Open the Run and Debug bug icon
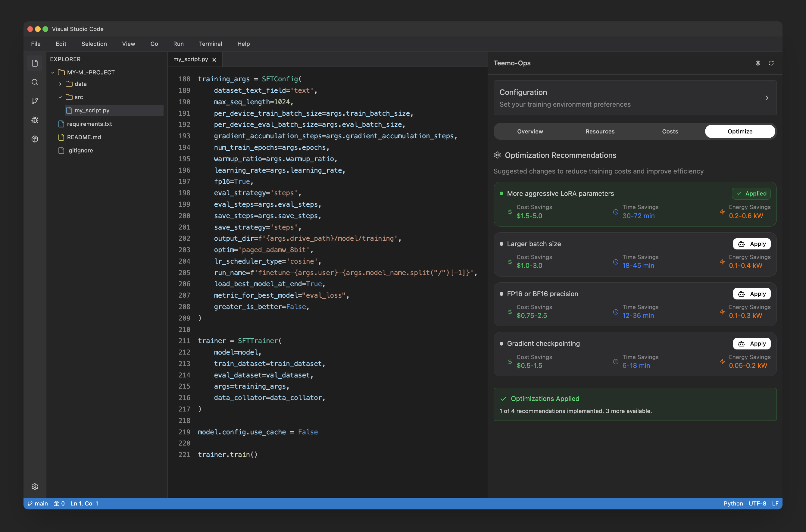Screen dimensions: 806x532 pos(35,120)
